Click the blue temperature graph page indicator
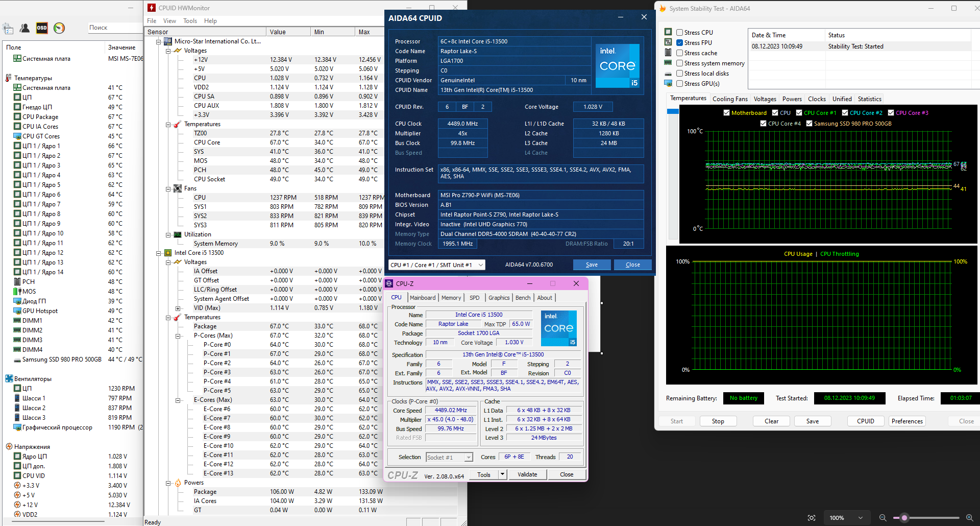Screen dimensions: 980x526 click(x=673, y=111)
